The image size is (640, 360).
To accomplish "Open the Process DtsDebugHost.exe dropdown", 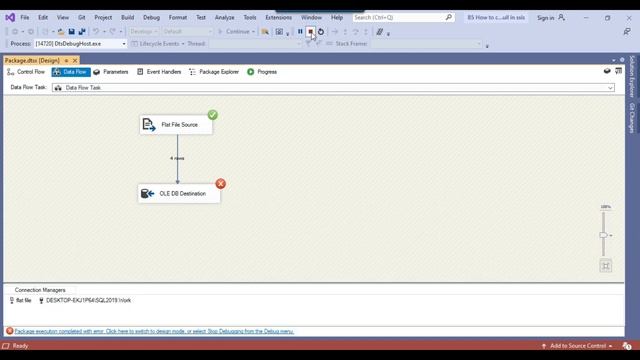I will 80,44.
